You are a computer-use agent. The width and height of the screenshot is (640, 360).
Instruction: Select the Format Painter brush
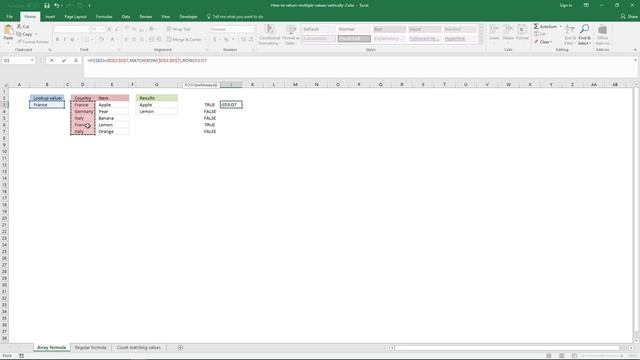[x=19, y=42]
